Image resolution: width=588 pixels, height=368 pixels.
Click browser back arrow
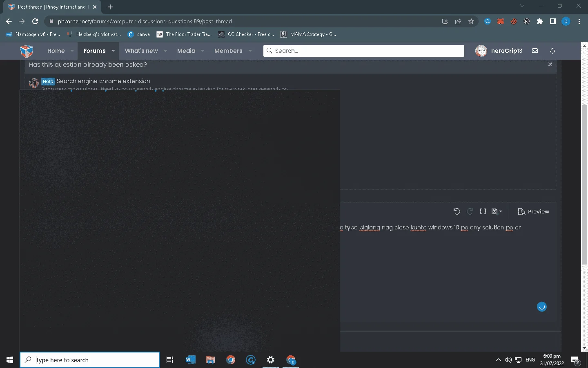[9, 21]
